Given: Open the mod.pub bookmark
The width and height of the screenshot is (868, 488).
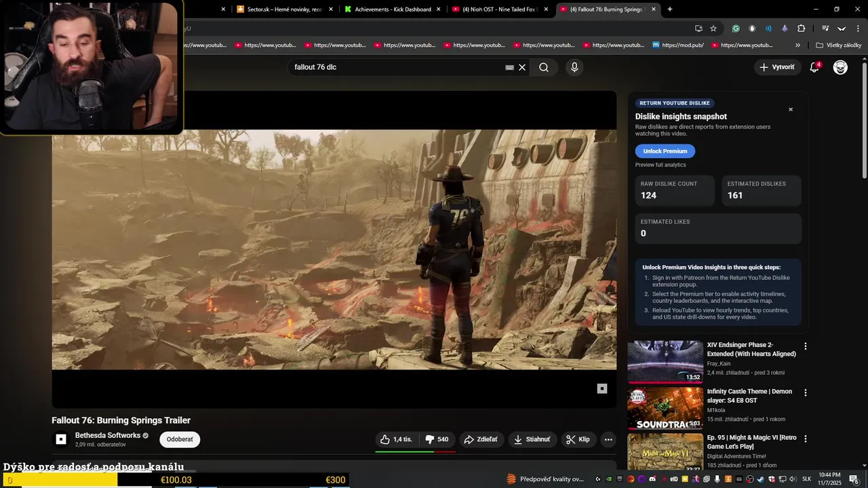Looking at the screenshot, I should click(678, 45).
